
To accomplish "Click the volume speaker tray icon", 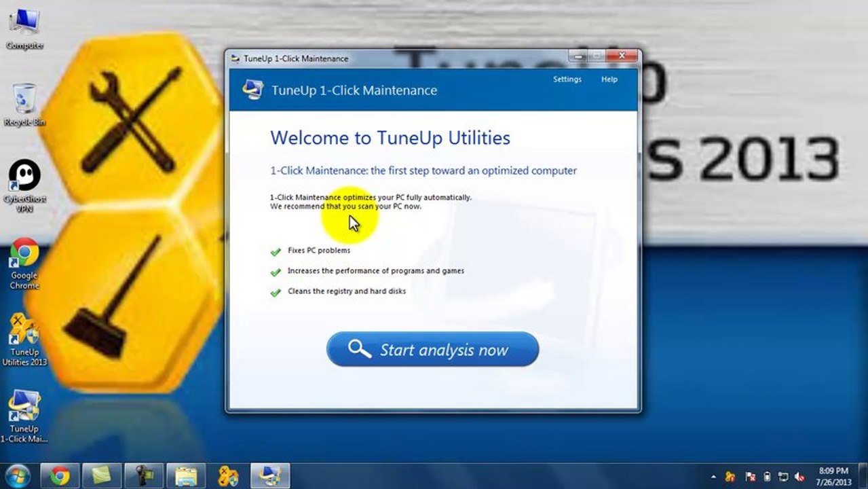I will point(800,477).
